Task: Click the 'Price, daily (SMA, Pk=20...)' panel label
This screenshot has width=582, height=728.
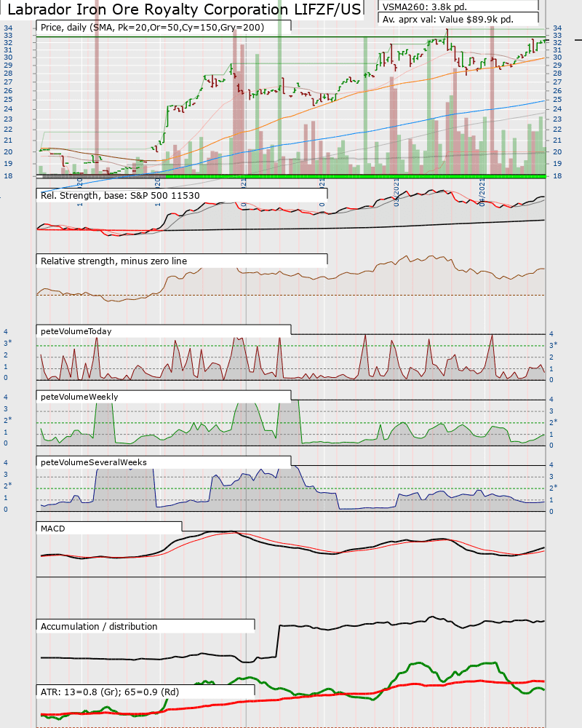Action: pos(152,28)
